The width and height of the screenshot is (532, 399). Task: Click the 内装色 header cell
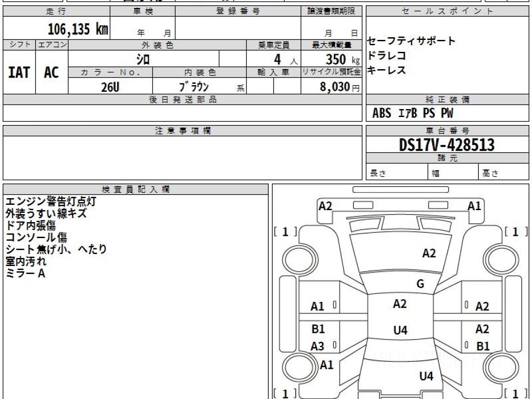point(199,72)
